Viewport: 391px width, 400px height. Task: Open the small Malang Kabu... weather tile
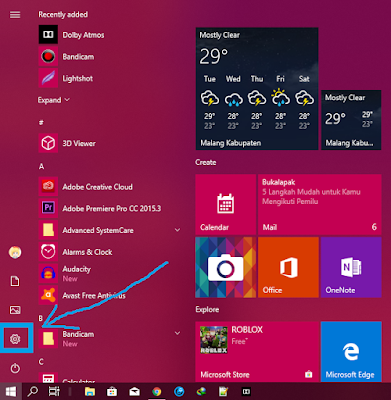[x=351, y=120]
